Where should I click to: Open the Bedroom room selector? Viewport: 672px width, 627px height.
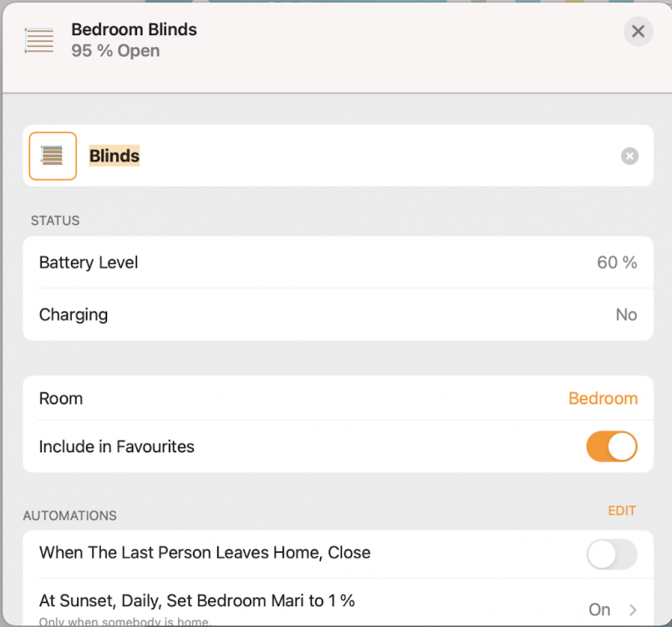tap(603, 399)
